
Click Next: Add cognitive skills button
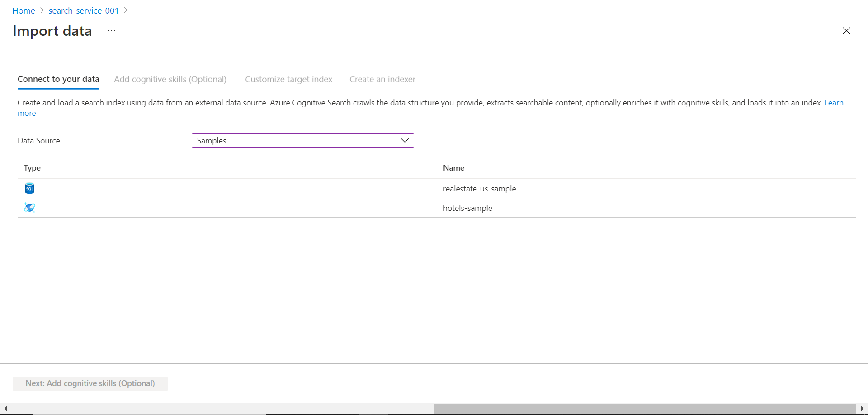pos(90,383)
